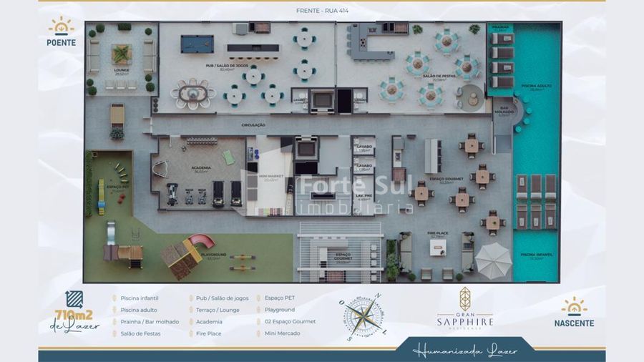Click ESPAÇO GOURMET label under the pergola
Viewport: 644px width, 362px height.
pos(343,257)
